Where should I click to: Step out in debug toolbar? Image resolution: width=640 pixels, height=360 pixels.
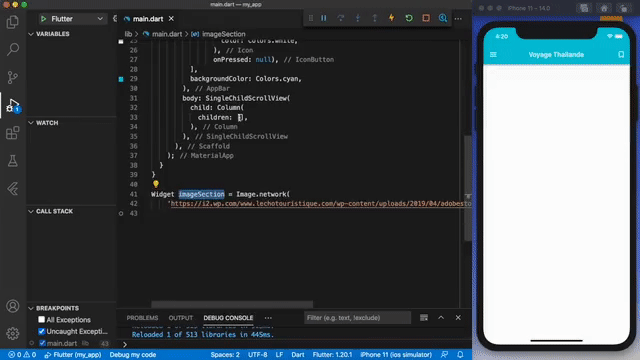coord(375,18)
